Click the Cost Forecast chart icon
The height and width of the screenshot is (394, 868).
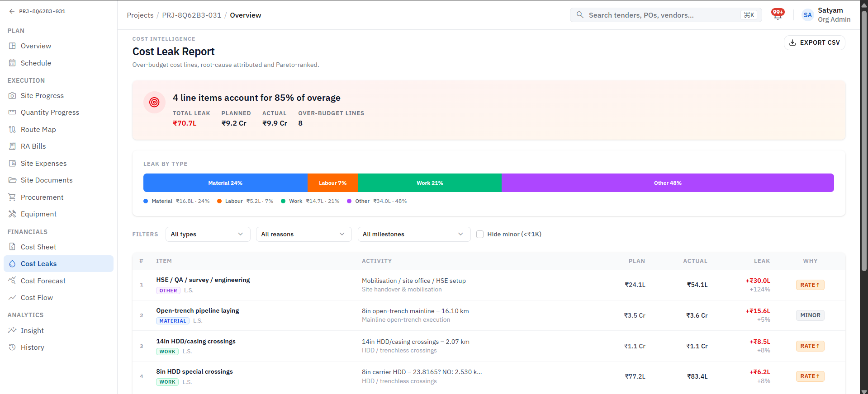click(x=12, y=281)
